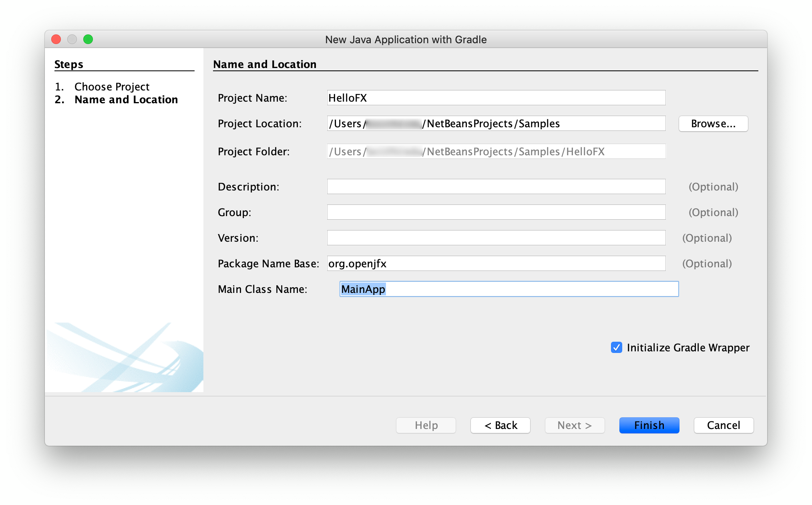Click the green zoom window button
This screenshot has height=505, width=812.
pos(88,39)
